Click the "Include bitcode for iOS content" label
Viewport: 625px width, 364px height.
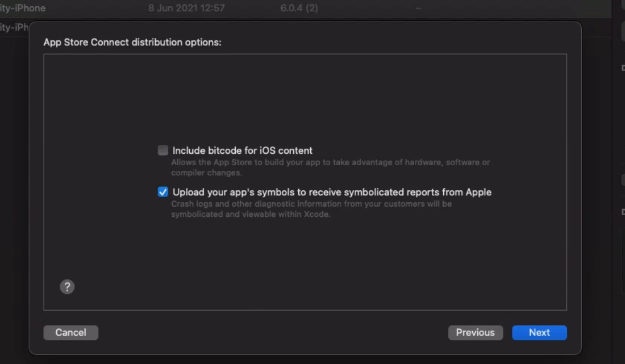pos(243,150)
